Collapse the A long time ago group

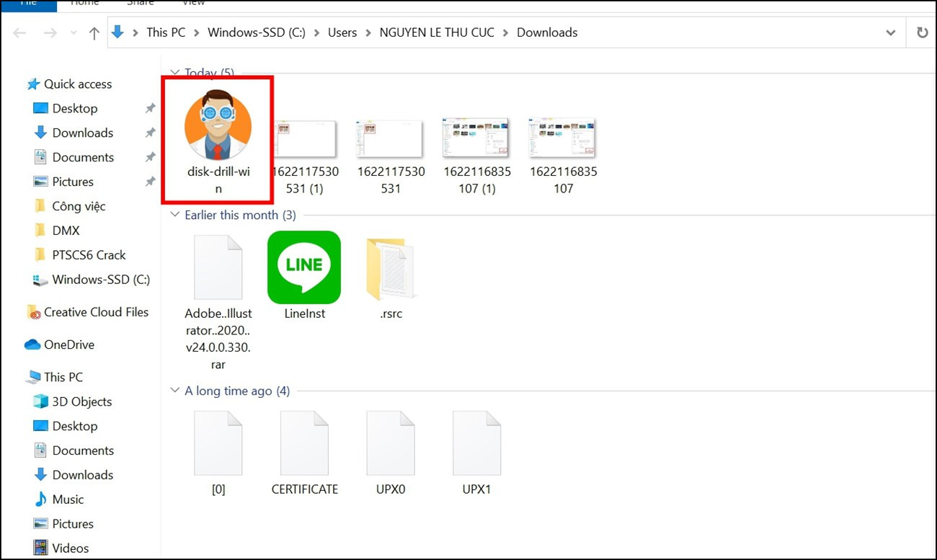[x=174, y=391]
